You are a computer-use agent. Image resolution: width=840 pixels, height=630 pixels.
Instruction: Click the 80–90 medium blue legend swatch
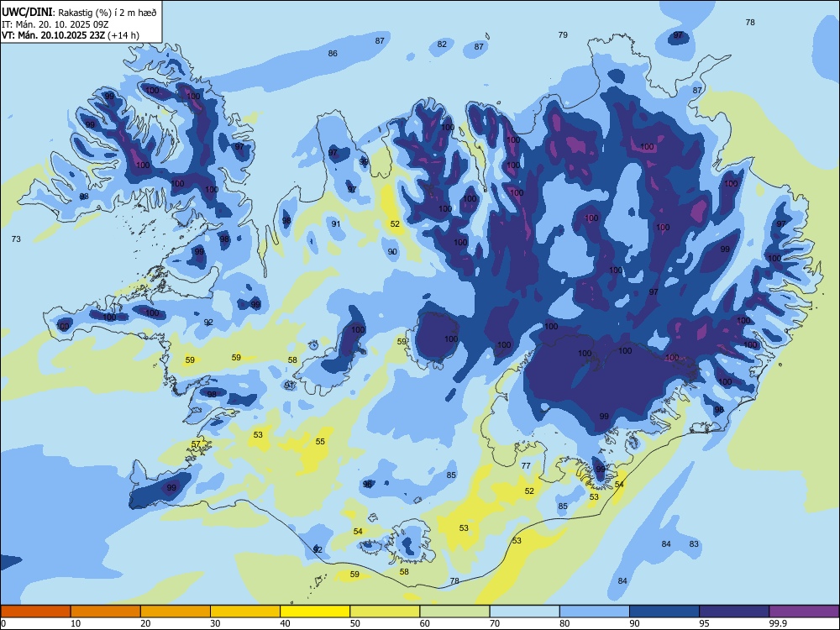tap(594, 612)
